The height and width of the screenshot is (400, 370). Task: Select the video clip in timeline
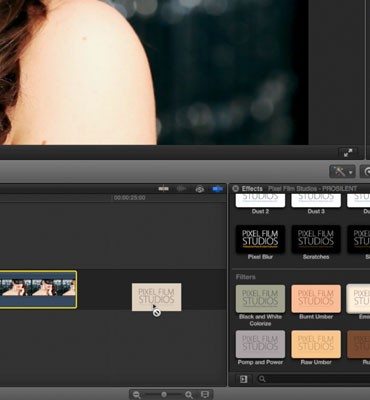click(x=38, y=289)
